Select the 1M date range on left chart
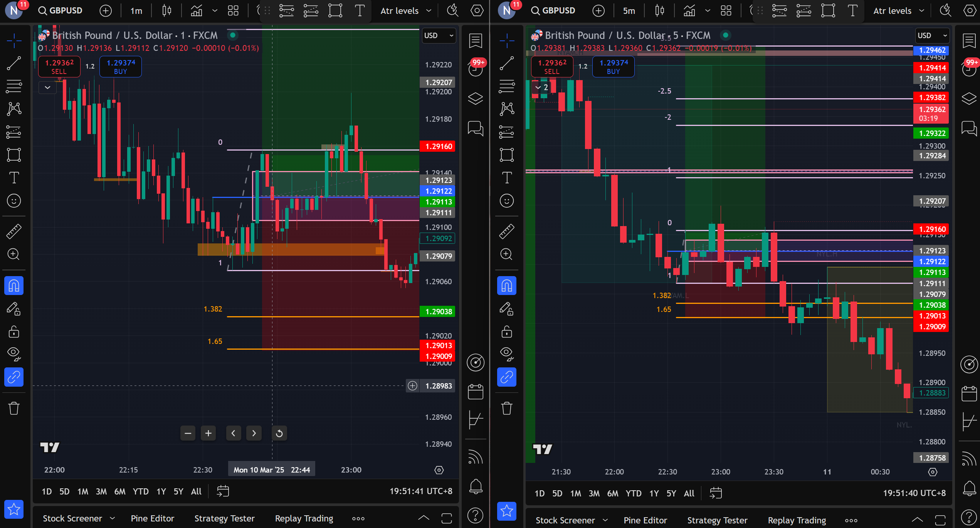 [x=82, y=491]
